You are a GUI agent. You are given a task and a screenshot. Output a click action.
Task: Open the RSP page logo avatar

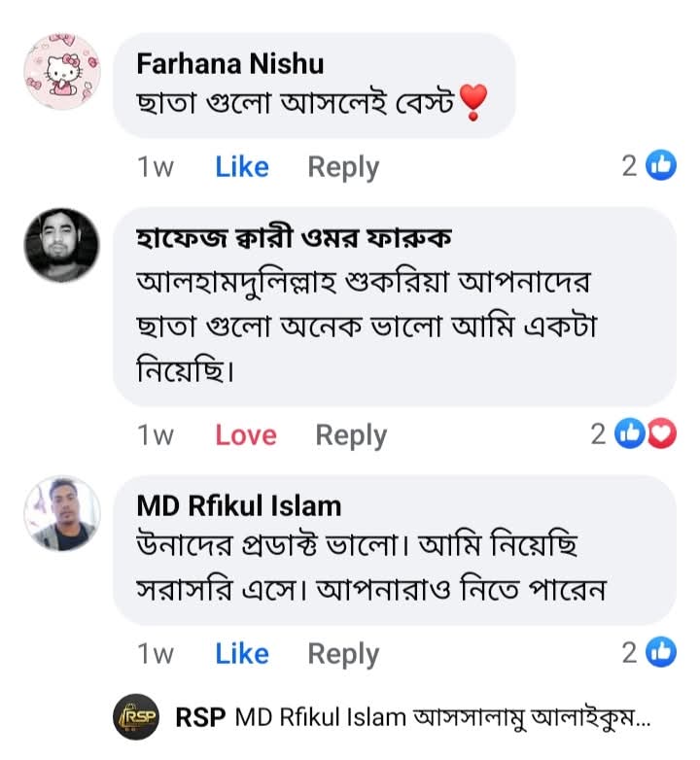[x=136, y=718]
